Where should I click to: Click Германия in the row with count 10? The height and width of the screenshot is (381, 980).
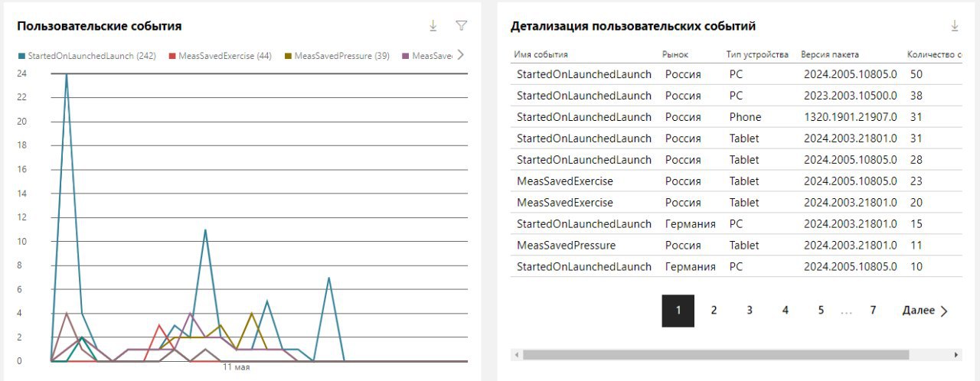tap(690, 267)
